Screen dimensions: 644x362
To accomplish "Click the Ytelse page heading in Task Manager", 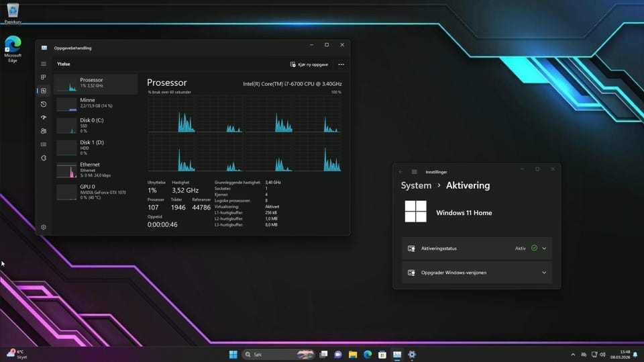I will point(64,64).
